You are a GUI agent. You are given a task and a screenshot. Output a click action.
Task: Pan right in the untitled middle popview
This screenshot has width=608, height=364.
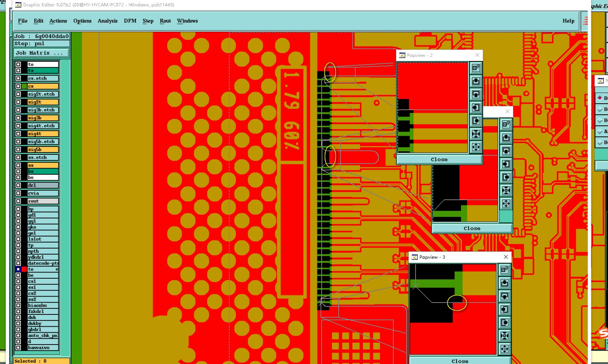click(x=506, y=177)
